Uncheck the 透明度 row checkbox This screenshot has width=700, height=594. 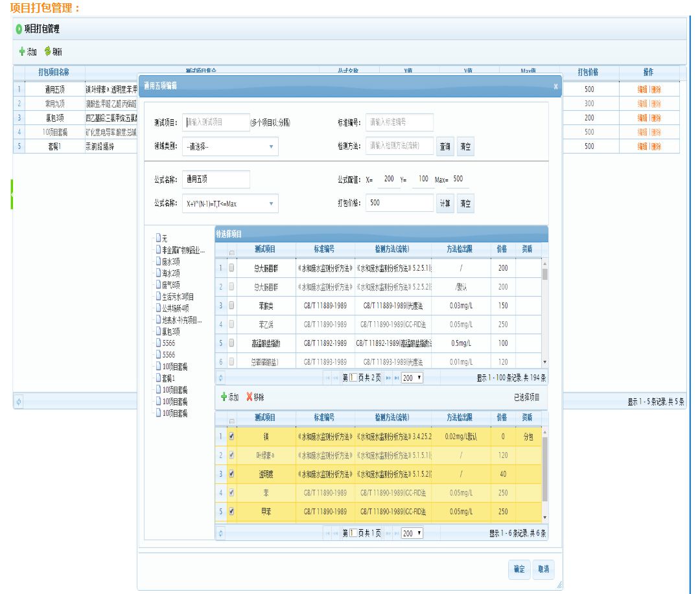coord(231,474)
